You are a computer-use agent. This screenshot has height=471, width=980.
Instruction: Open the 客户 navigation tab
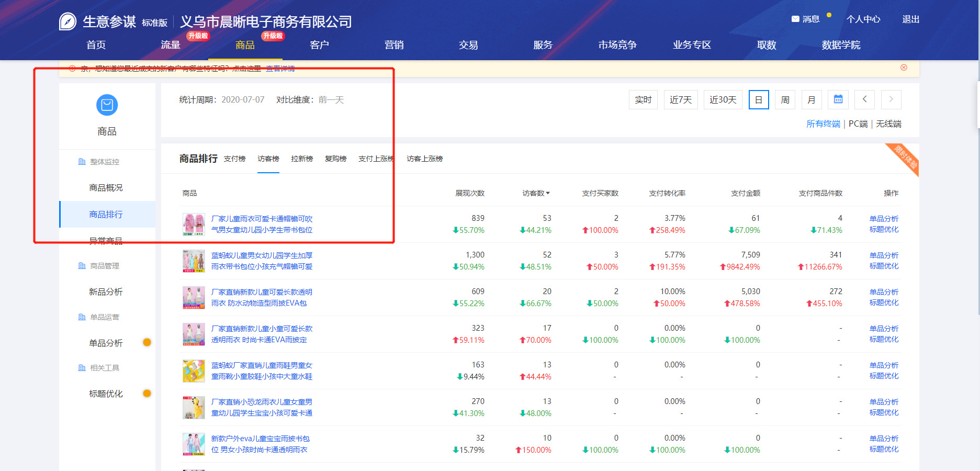click(319, 45)
